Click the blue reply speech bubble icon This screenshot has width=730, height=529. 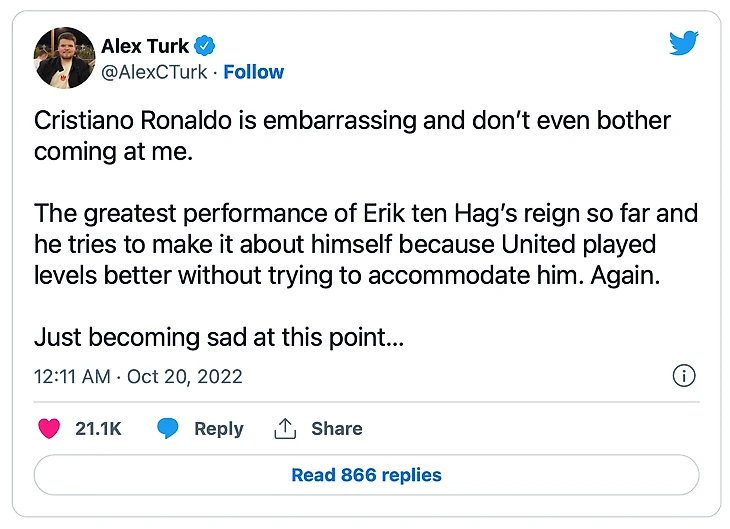point(168,428)
